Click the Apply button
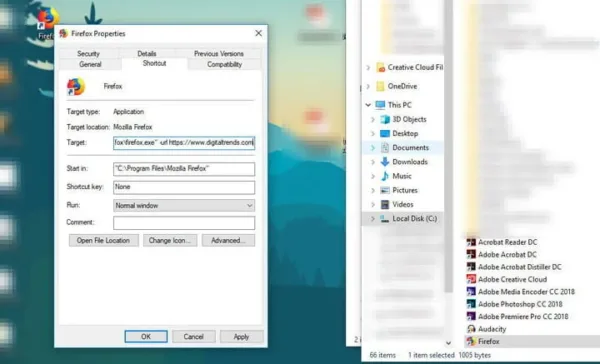The width and height of the screenshot is (600, 364). pos(241,337)
